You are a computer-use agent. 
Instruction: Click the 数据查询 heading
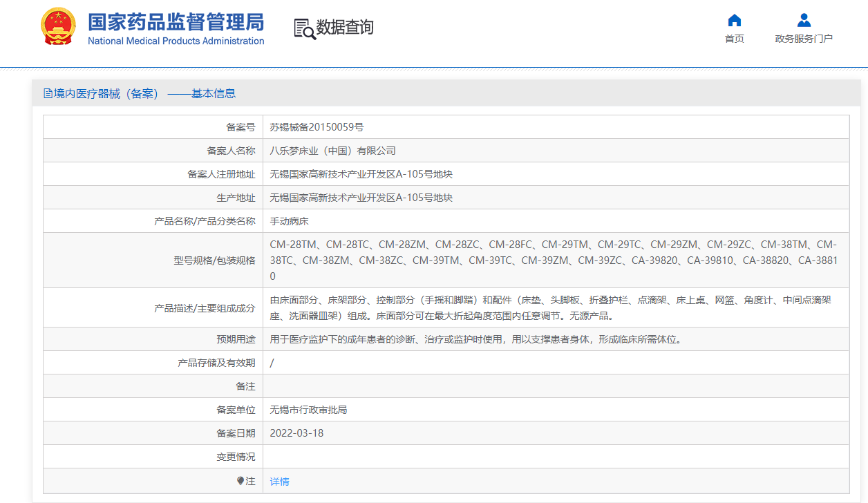click(345, 28)
